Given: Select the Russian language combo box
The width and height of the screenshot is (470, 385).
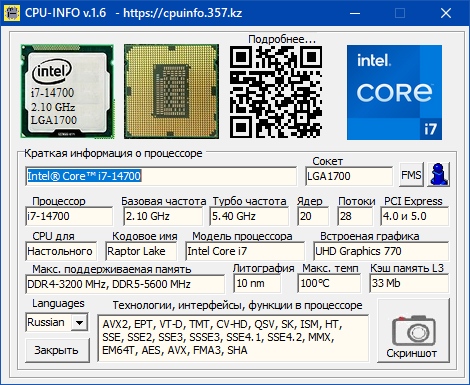Looking at the screenshot, I should (x=57, y=322).
